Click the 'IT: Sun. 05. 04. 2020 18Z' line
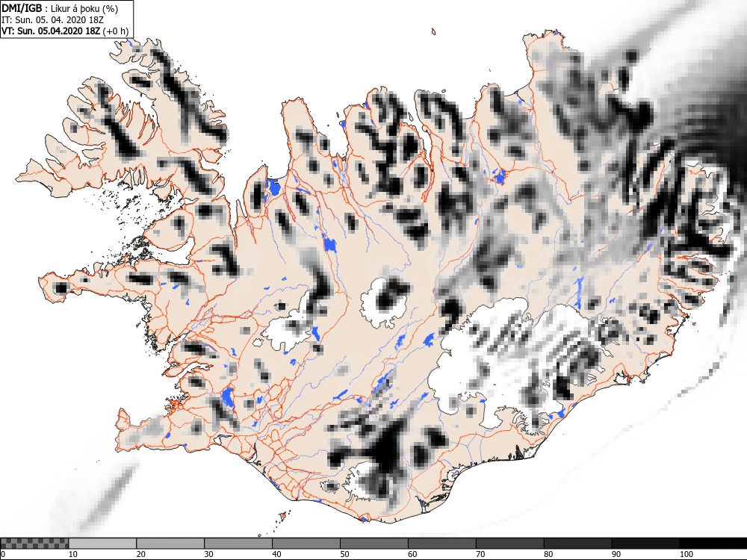Viewport: 747px width, 560px height. click(53, 20)
